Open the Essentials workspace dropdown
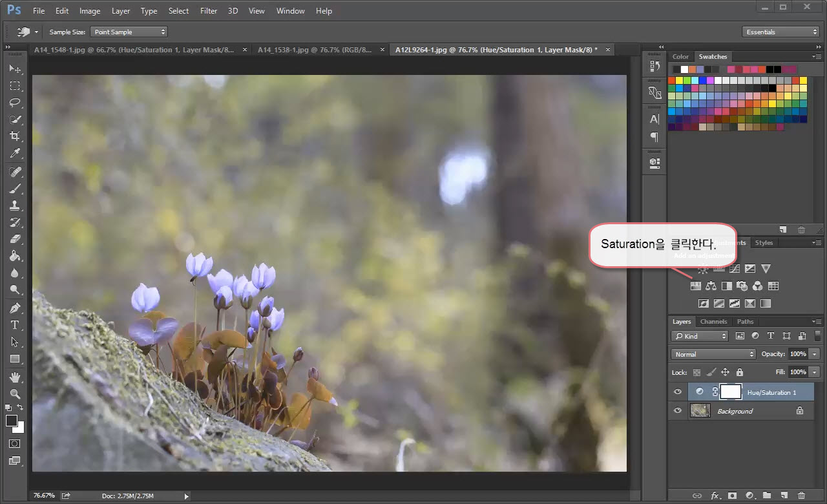This screenshot has width=827, height=504. (x=780, y=32)
